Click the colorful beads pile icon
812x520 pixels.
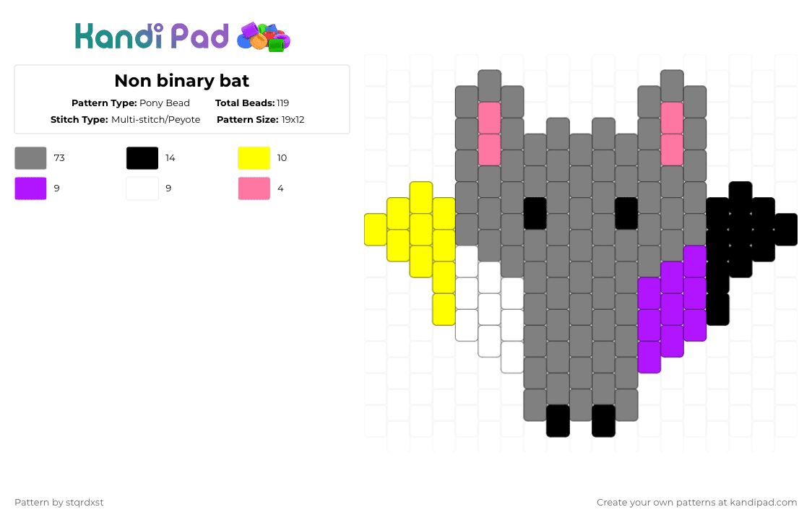[x=264, y=37]
